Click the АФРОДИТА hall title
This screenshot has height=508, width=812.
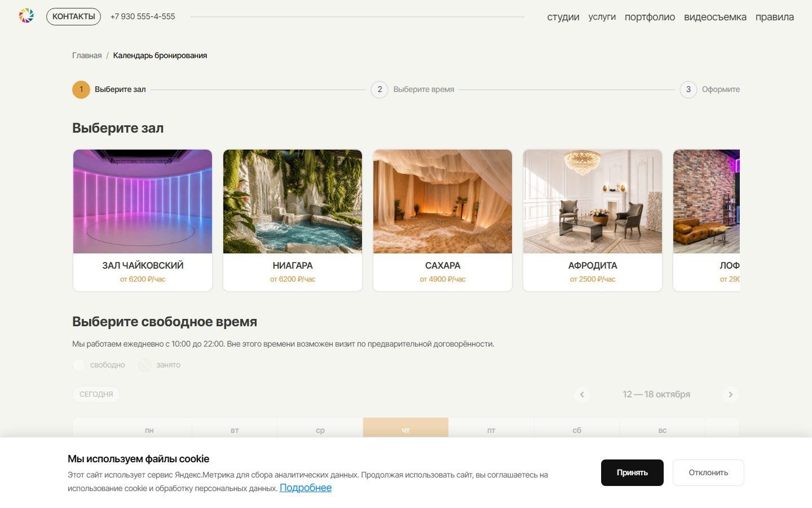[x=593, y=265]
